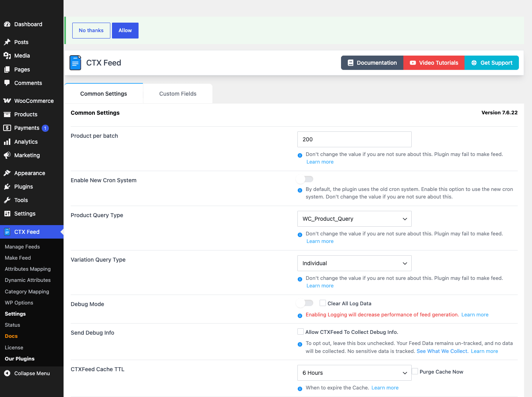Screen dimensions: 532x397
Task: Check the Clear All Log Data box
Action: point(323,303)
